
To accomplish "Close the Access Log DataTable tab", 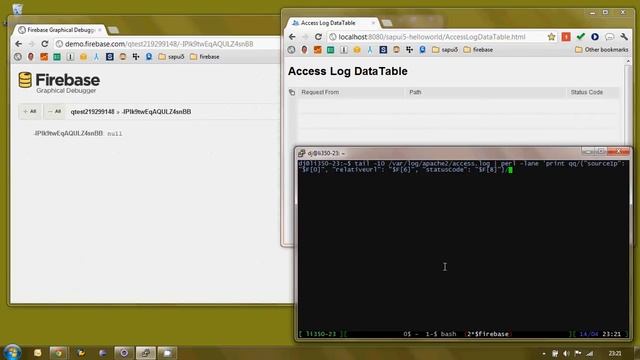I will (x=373, y=23).
